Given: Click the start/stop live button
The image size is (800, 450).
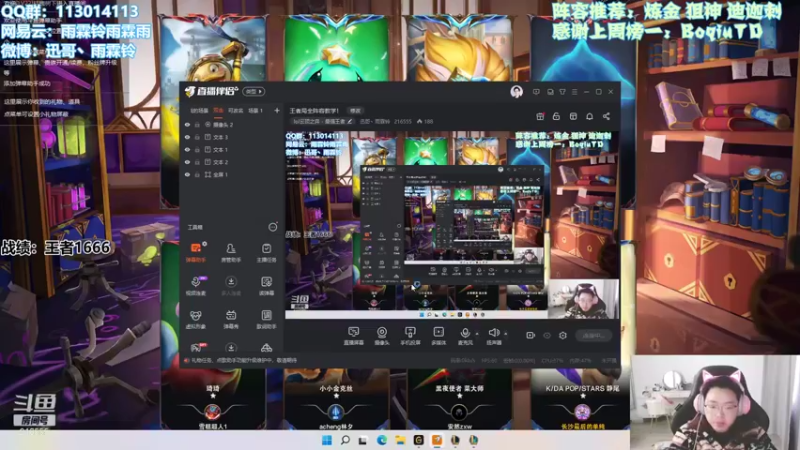Looking at the screenshot, I should pos(593,335).
